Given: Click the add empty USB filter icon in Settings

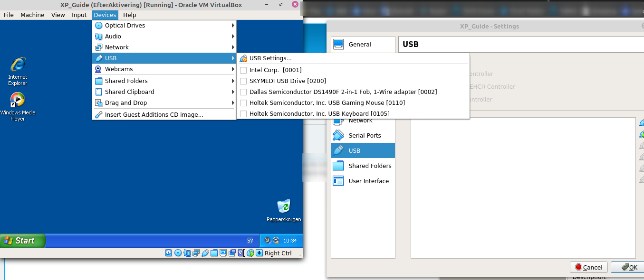Looking at the screenshot, I should (642, 122).
